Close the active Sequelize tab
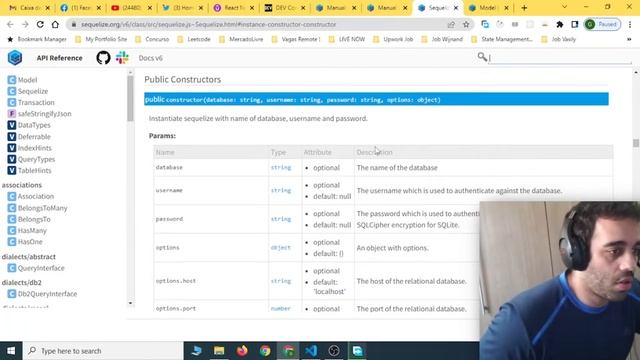Screen dimensions: 640x360 (x=456, y=8)
